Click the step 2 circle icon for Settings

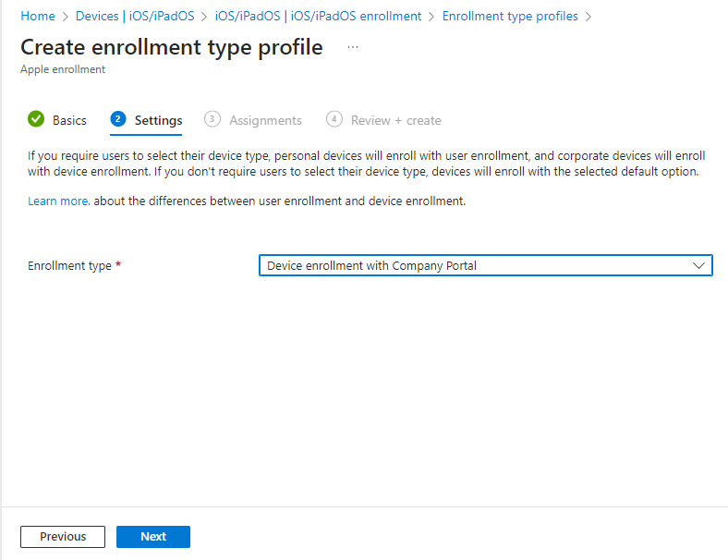(x=117, y=119)
